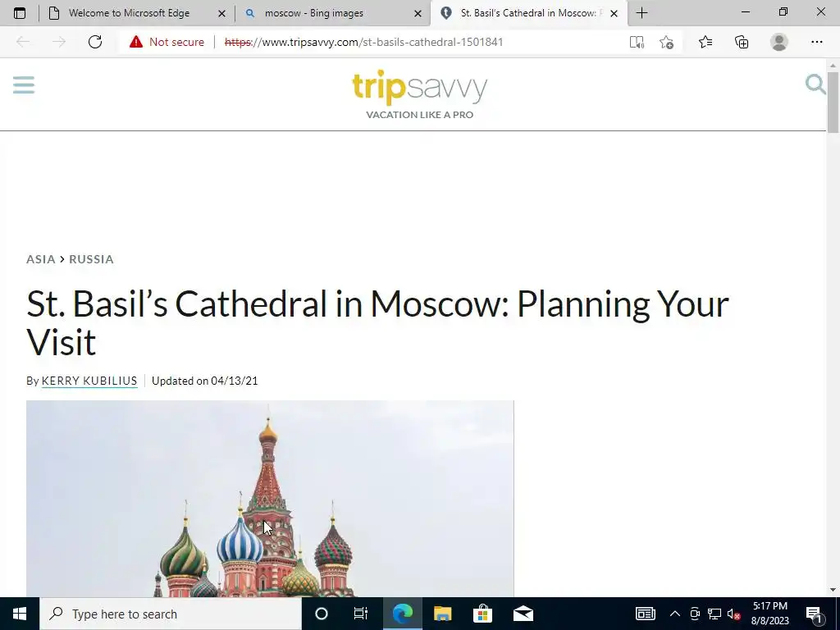
Task: Open the TripSavvy hamburger menu
Action: (x=24, y=84)
